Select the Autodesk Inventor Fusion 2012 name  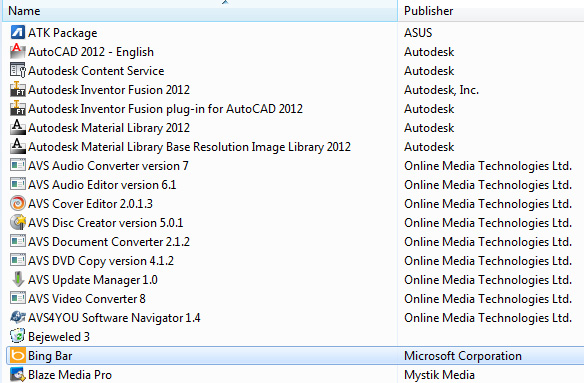click(109, 90)
